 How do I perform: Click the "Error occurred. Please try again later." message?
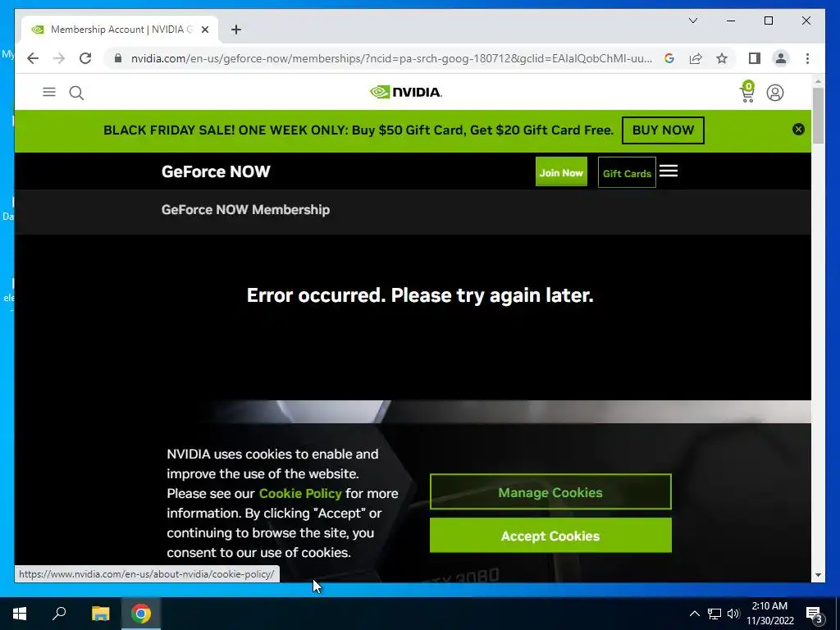(420, 295)
